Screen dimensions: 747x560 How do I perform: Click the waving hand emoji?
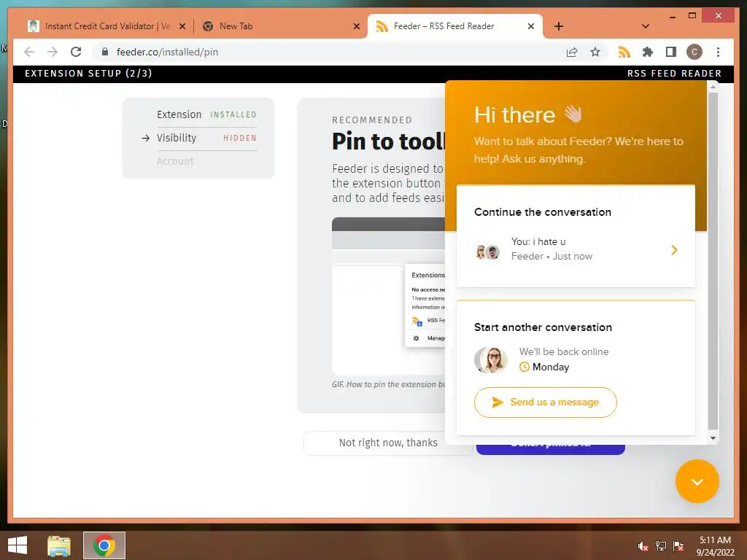[573, 114]
